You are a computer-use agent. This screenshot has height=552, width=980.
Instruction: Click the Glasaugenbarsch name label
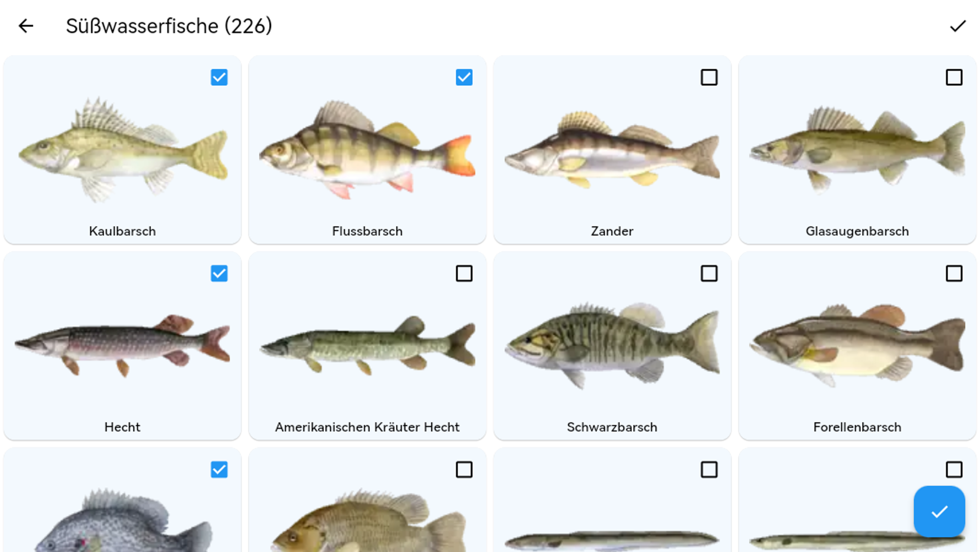pyautogui.click(x=857, y=231)
